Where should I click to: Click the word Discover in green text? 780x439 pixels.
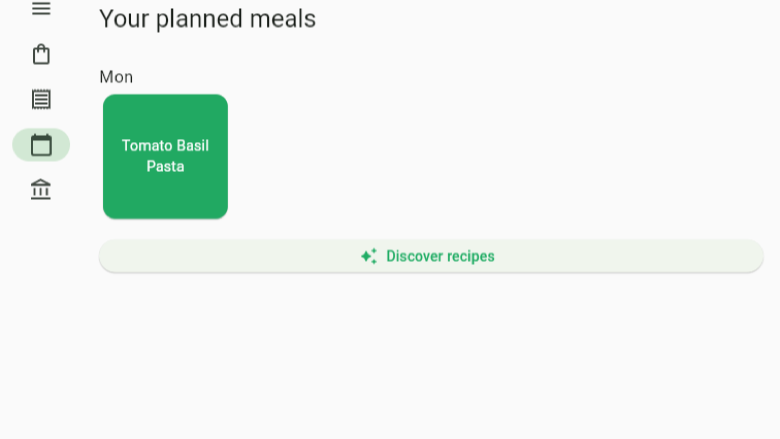(x=411, y=256)
